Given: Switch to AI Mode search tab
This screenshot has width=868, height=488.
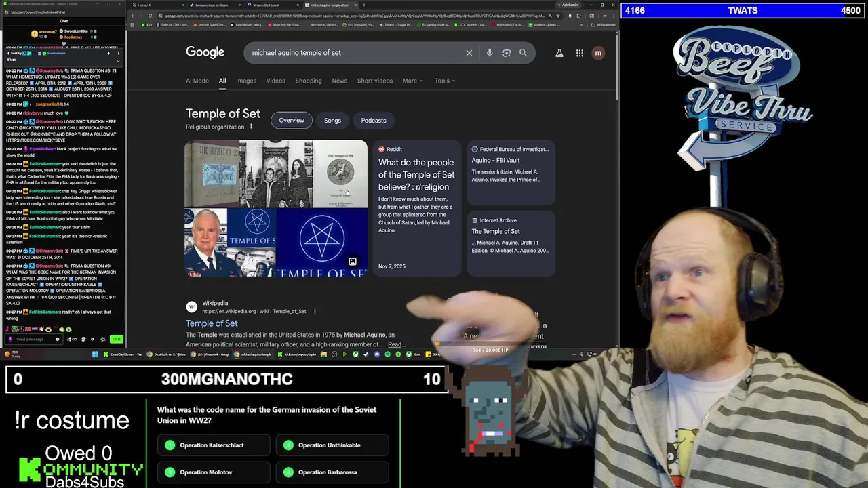Looking at the screenshot, I should pyautogui.click(x=197, y=81).
